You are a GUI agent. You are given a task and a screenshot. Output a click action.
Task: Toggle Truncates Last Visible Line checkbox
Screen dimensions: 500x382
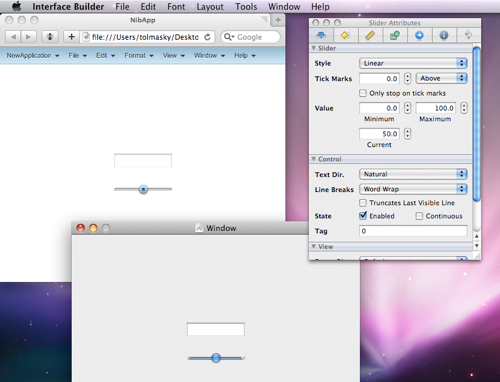[363, 203]
